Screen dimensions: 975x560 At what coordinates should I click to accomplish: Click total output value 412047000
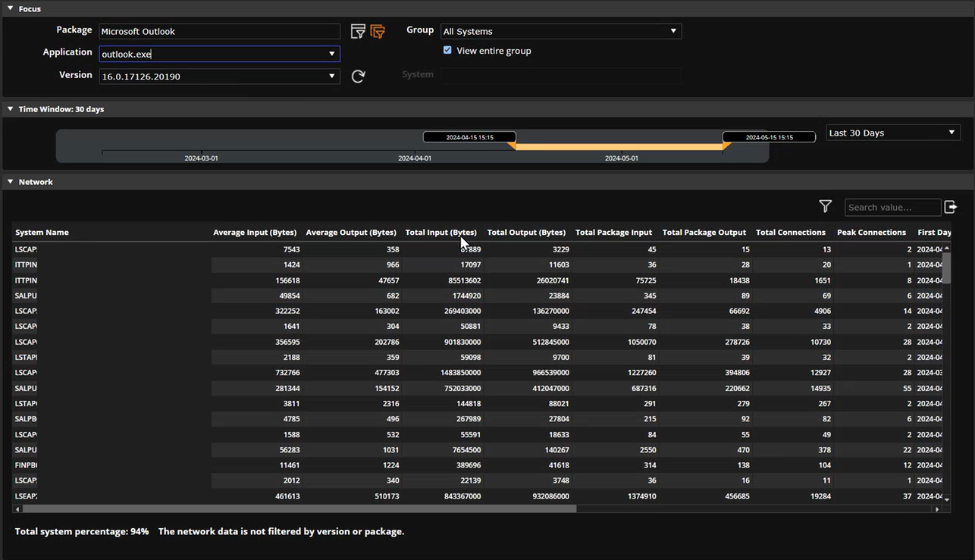(x=548, y=388)
